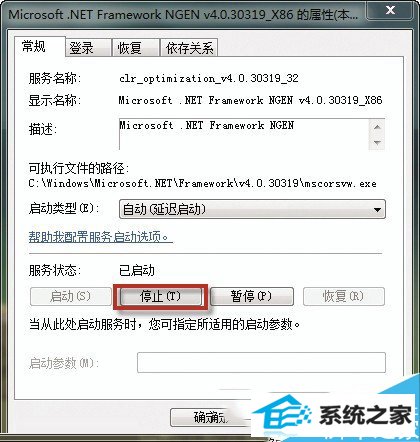
Task: Stop the service with 停止(T) button
Action: click(161, 296)
